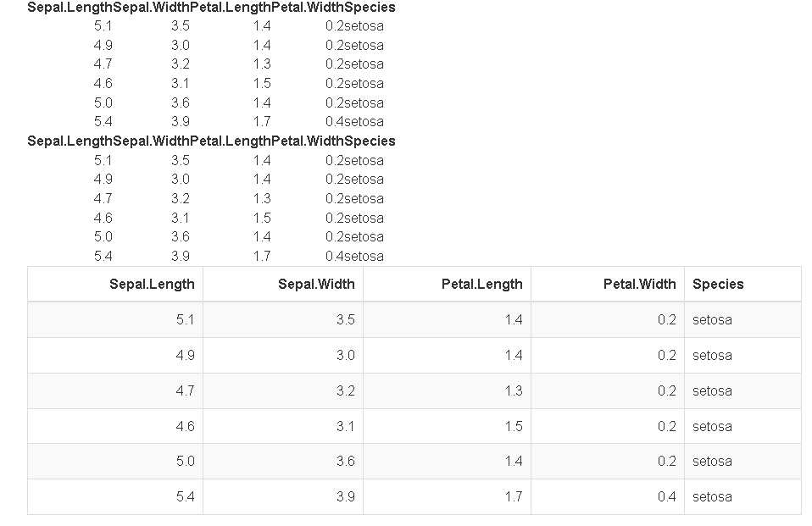Select the 1.7 cell in bordered table

tap(447, 497)
